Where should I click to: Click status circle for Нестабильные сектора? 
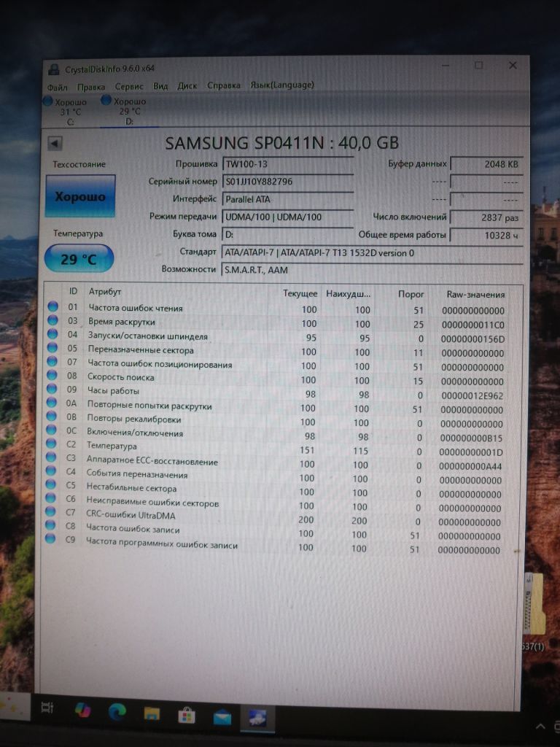click(x=50, y=484)
